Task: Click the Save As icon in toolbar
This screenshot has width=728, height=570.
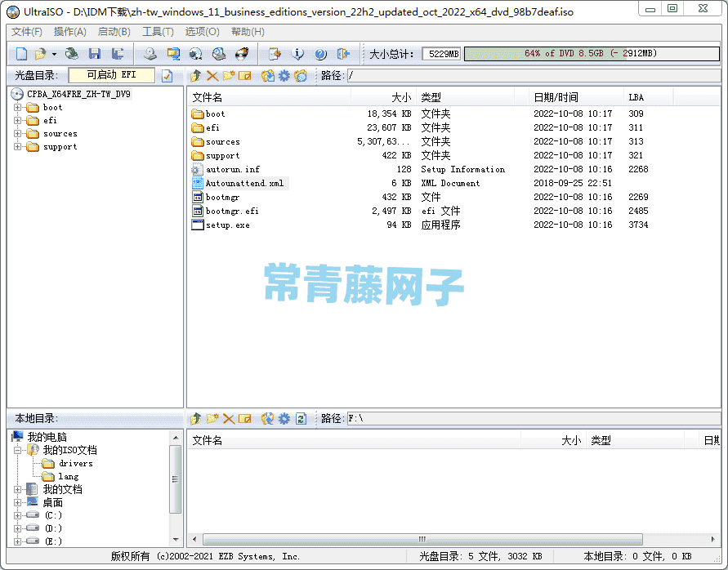Action: pyautogui.click(x=118, y=54)
